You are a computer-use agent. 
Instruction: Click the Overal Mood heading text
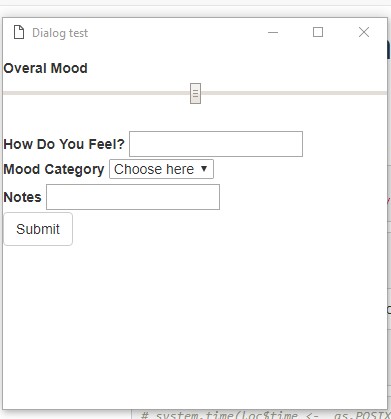pyautogui.click(x=45, y=68)
